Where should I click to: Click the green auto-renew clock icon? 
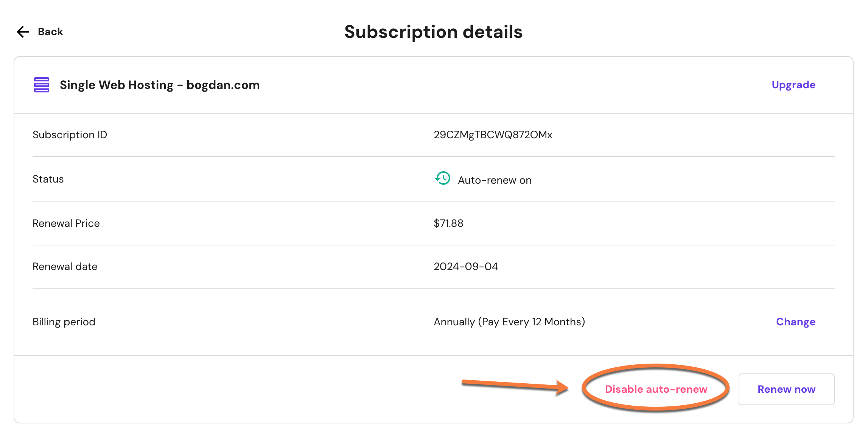point(442,178)
